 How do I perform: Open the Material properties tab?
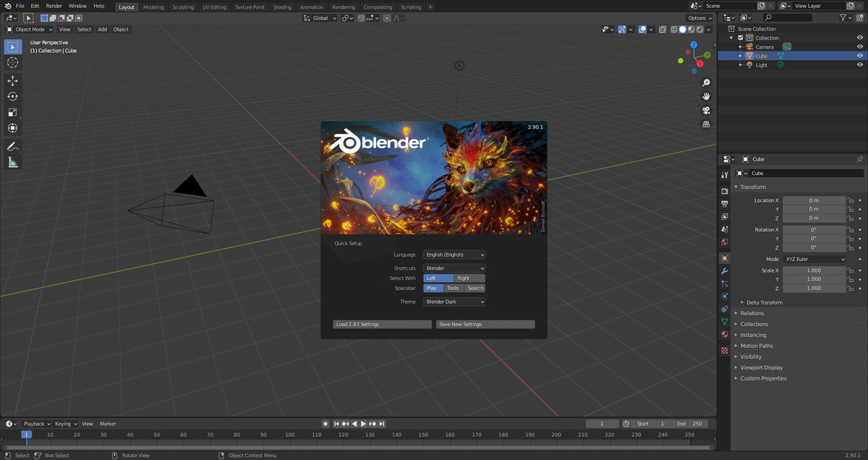(725, 334)
